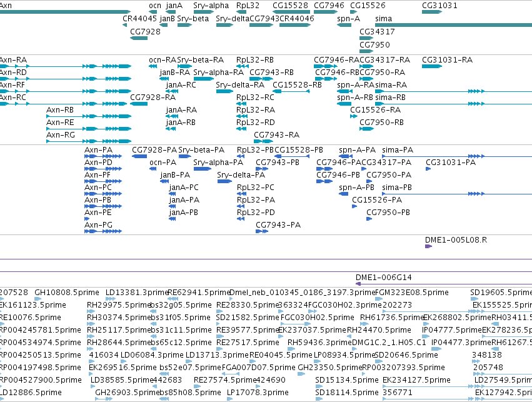Screen dimensions: 532x402
Task: Click the RpL32-PD protein label
Action: (256, 213)
